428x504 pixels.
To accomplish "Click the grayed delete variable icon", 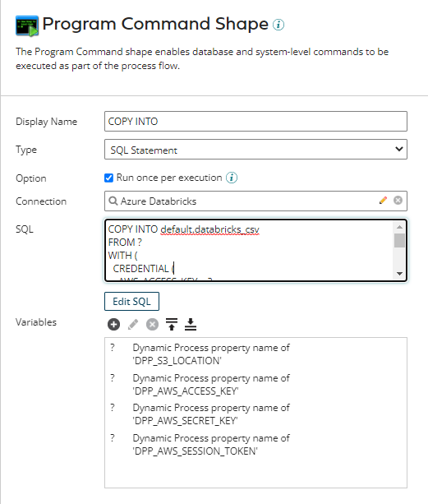I will point(152,324).
